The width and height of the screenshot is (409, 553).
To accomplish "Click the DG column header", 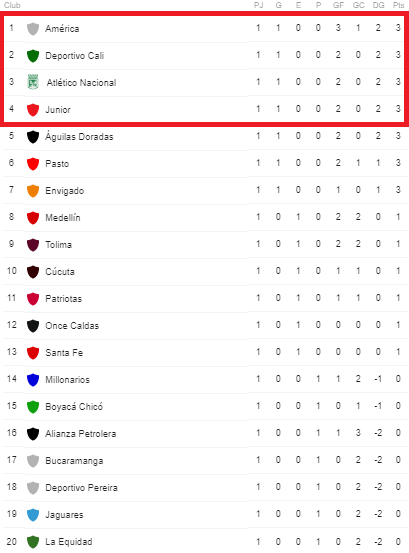I will coord(378,5).
